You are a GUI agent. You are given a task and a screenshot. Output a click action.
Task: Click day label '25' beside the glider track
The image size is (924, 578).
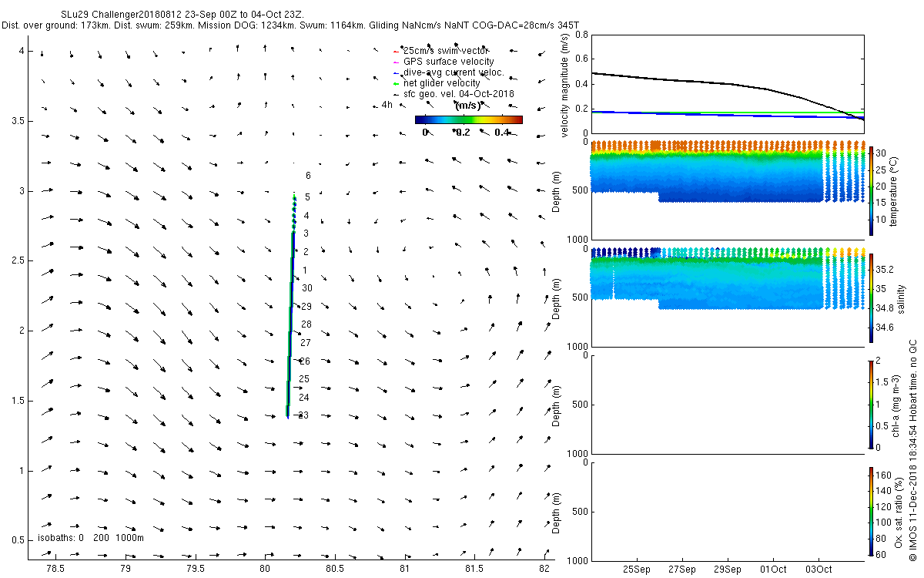(x=303, y=379)
